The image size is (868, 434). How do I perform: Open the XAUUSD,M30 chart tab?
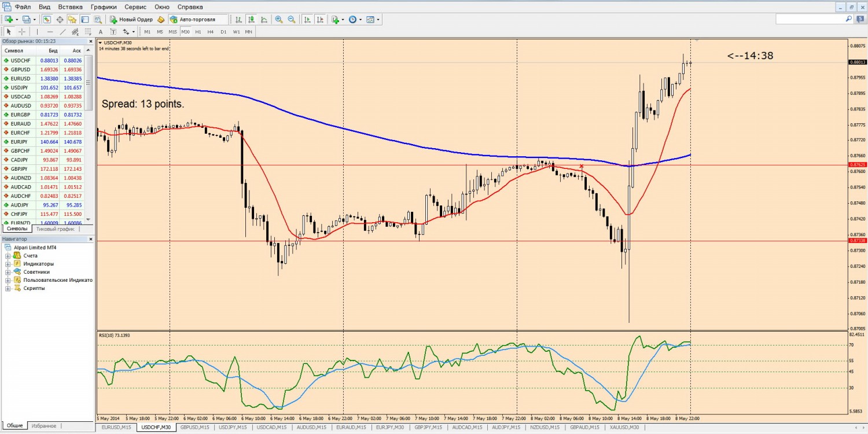[x=624, y=427]
